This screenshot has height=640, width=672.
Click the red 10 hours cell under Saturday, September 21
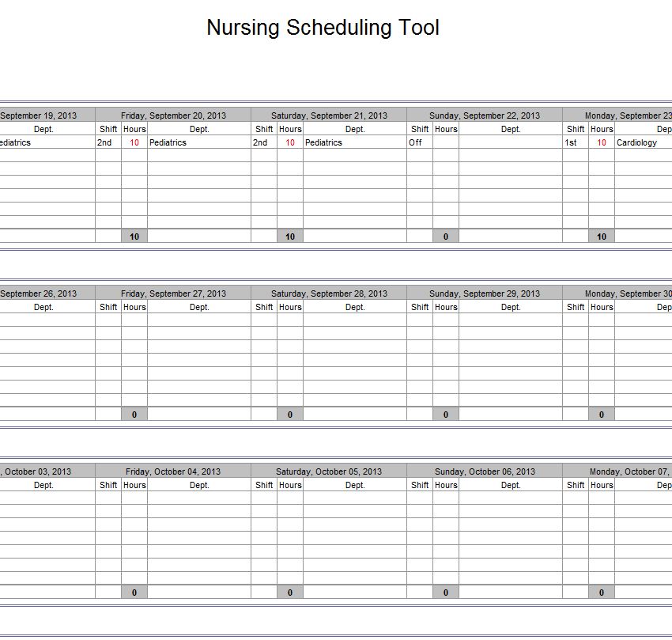click(290, 142)
